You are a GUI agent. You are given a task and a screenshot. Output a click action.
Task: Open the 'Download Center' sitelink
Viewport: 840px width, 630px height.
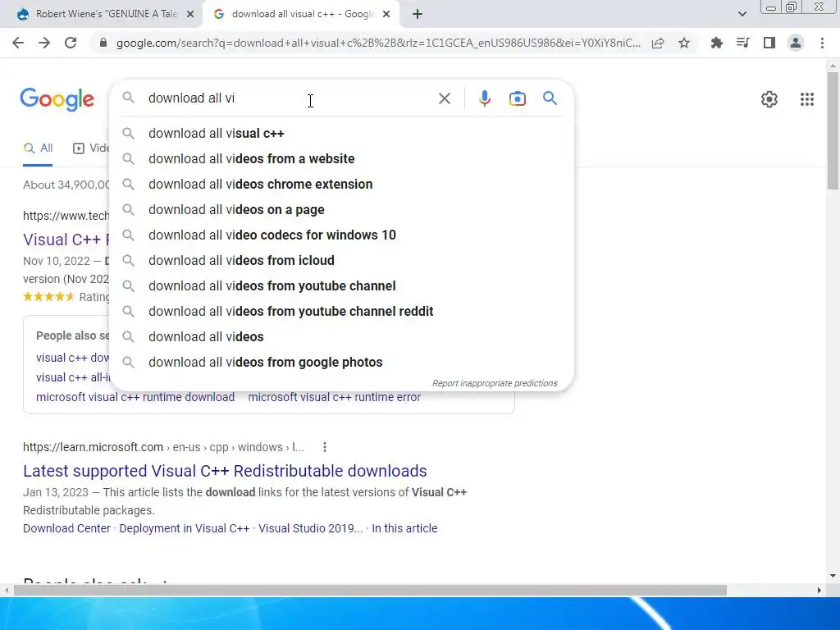[x=66, y=528]
